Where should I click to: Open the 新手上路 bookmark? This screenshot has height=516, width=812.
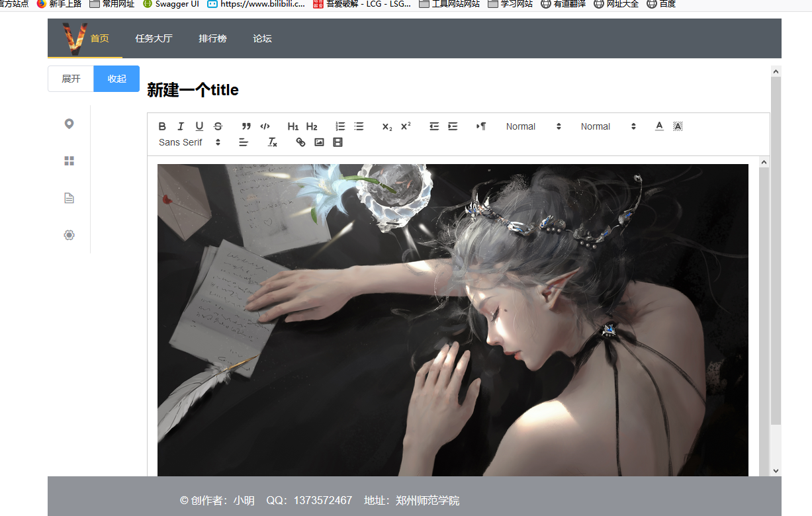(x=59, y=4)
